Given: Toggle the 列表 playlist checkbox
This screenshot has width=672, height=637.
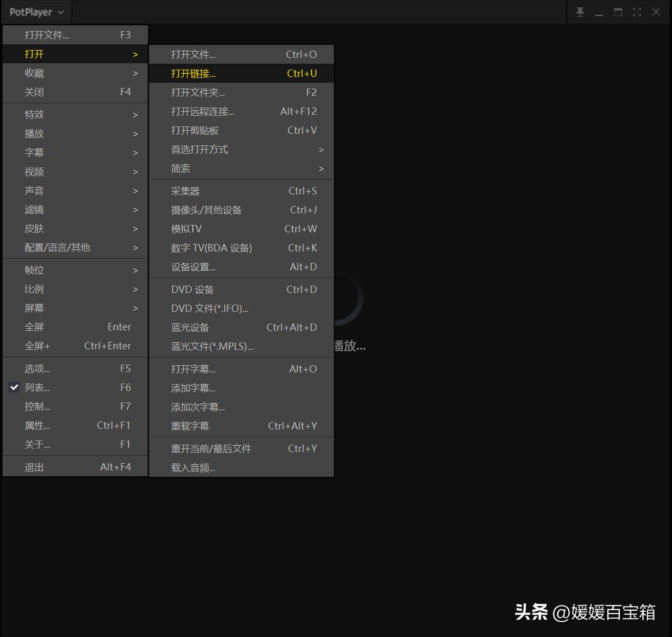Looking at the screenshot, I should pyautogui.click(x=14, y=387).
